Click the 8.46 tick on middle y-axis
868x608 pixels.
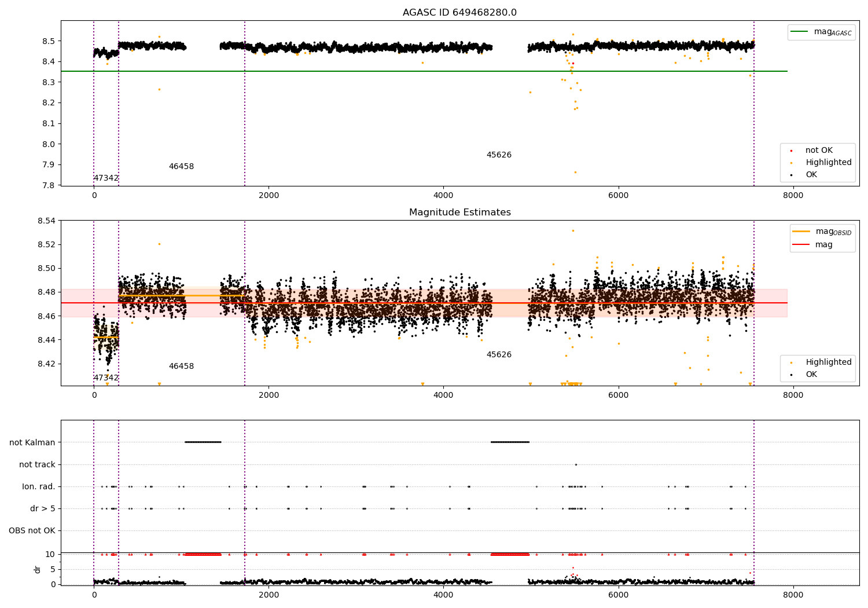[46, 316]
